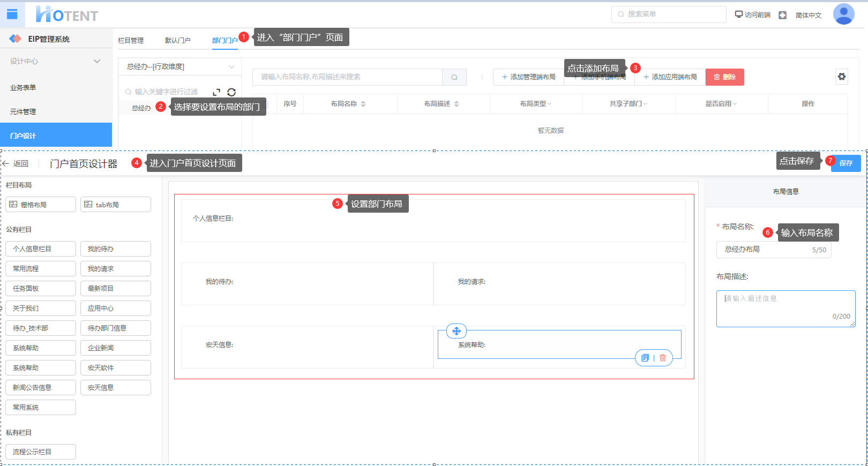Click the blue 保存 button
868x466 pixels.
pos(845,163)
